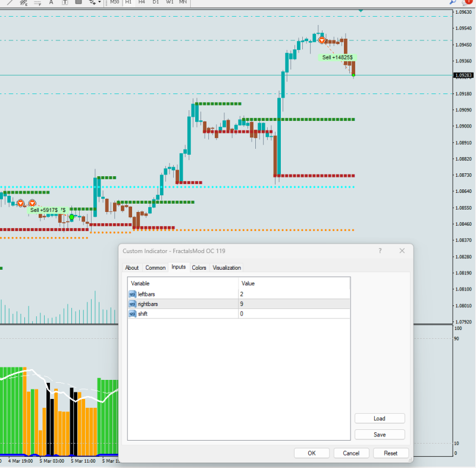476x468 pixels.
Task: Select the text "A" drawing tool
Action: click(x=51, y=2)
